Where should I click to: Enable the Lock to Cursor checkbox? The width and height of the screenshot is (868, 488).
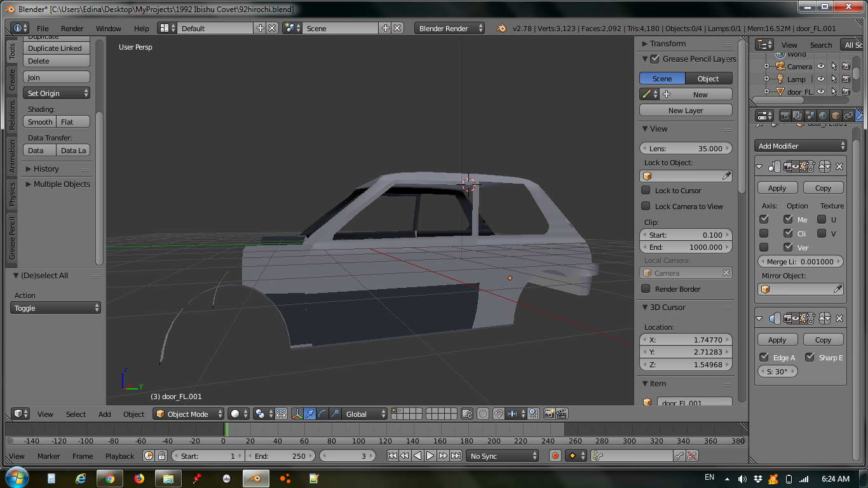[x=646, y=191]
